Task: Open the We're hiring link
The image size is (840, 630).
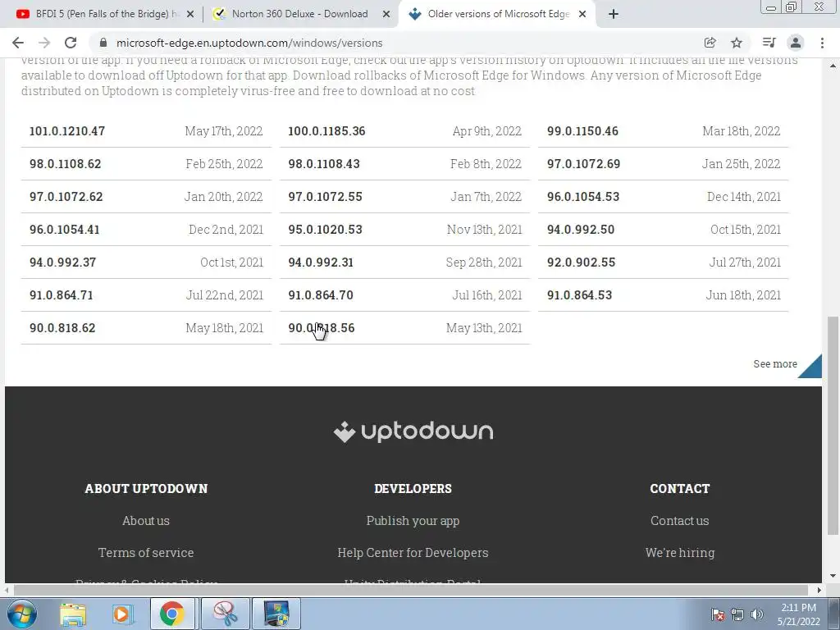Action: 680,552
